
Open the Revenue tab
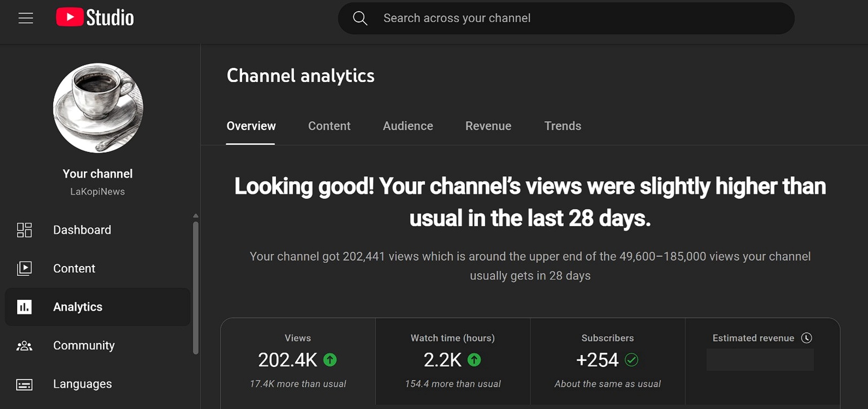pyautogui.click(x=488, y=126)
